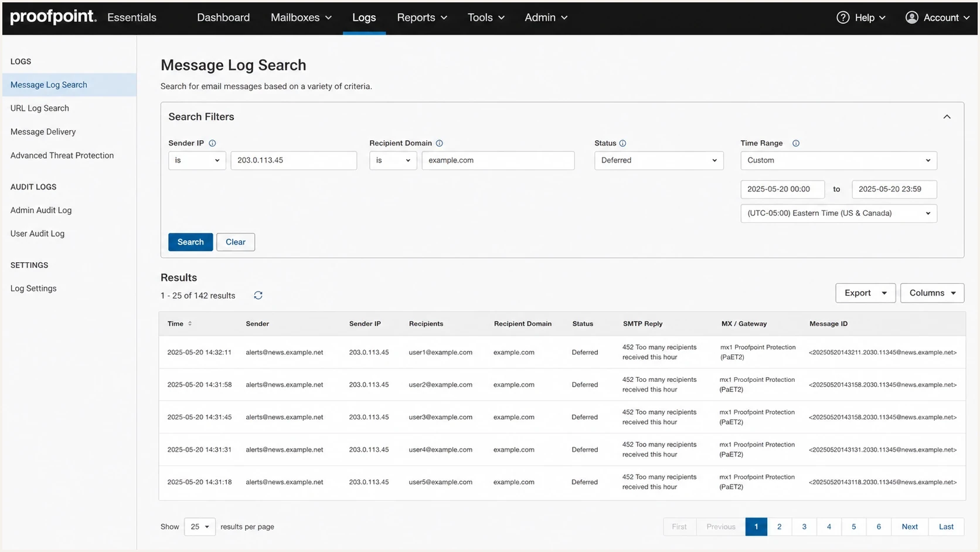Click the Status info icon
The image size is (980, 552).
tap(623, 143)
